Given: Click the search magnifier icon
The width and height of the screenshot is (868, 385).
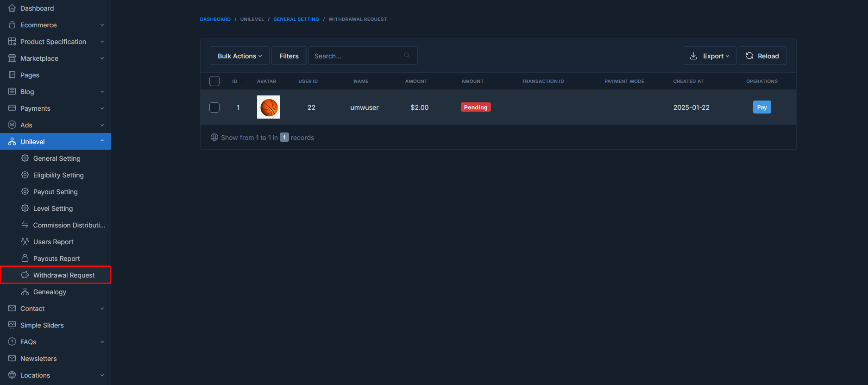Looking at the screenshot, I should pyautogui.click(x=407, y=56).
